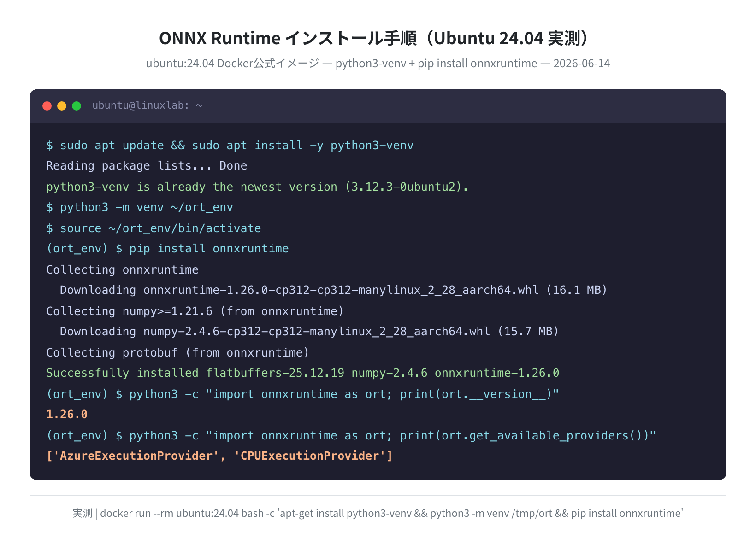Image resolution: width=756 pixels, height=538 pixels.
Task: Click the Collecting protobuf output line
Action: (177, 353)
